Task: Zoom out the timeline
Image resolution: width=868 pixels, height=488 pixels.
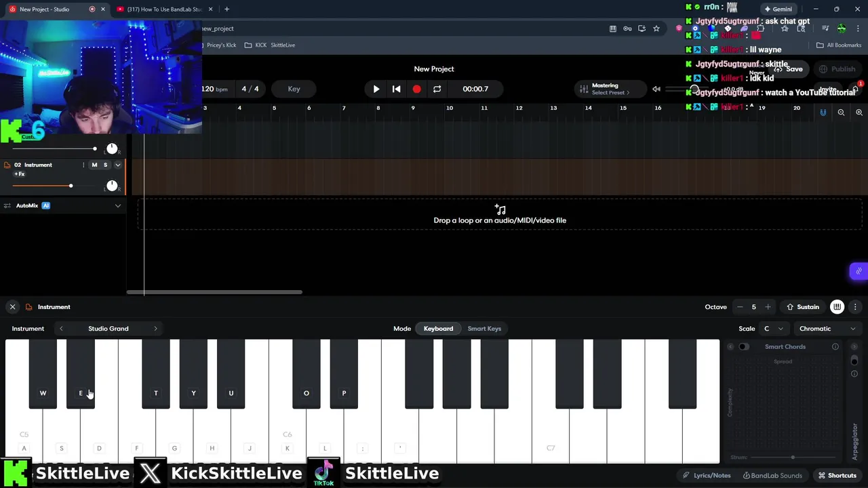Action: pyautogui.click(x=841, y=113)
